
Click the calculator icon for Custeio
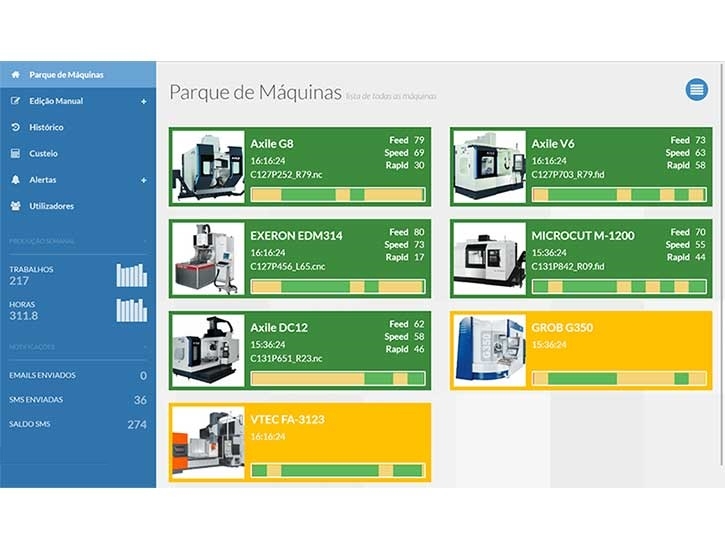click(15, 153)
